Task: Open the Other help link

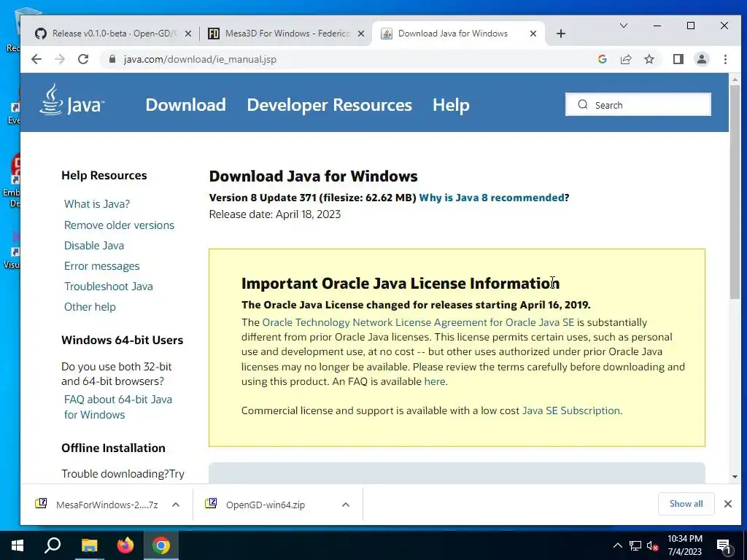Action: click(90, 307)
